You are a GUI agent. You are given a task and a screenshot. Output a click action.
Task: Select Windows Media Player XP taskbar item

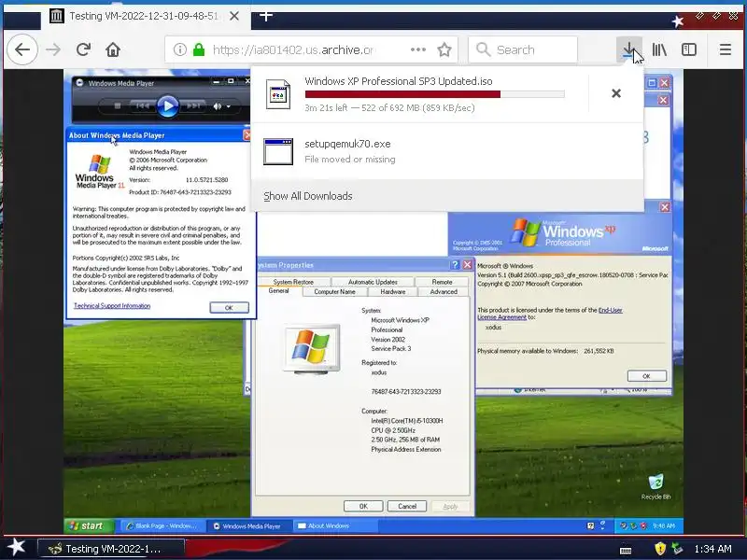point(248,525)
